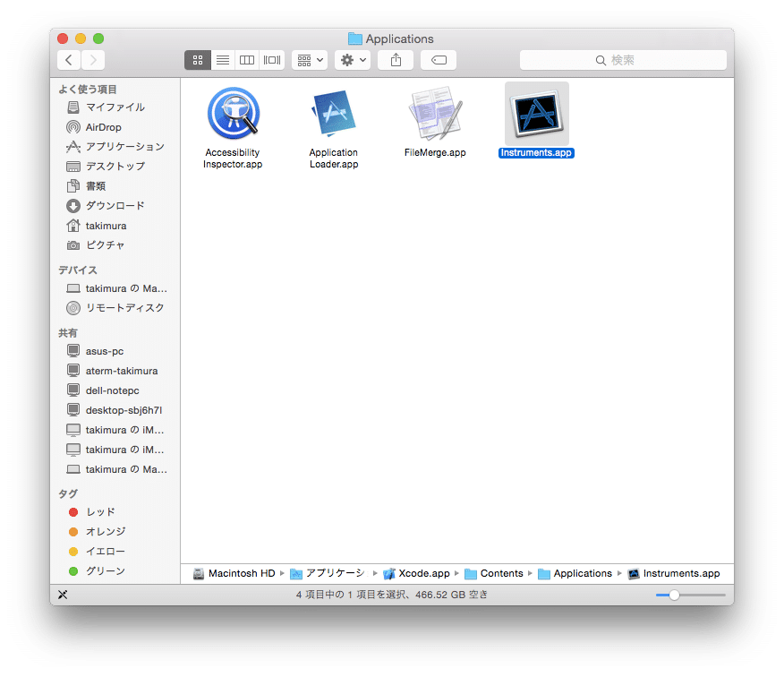Image resolution: width=784 pixels, height=677 pixels.
Task: Open ダウンロード in the sidebar
Action: coord(115,206)
